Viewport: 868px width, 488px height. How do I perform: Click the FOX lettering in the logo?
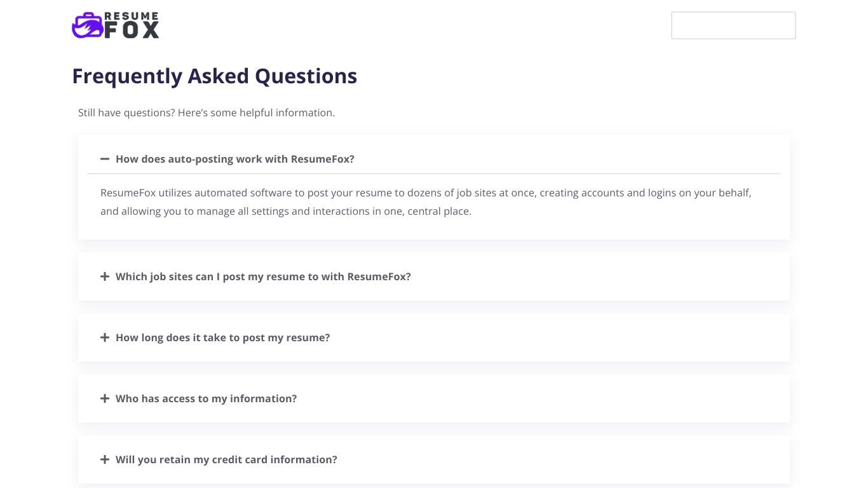point(132,30)
